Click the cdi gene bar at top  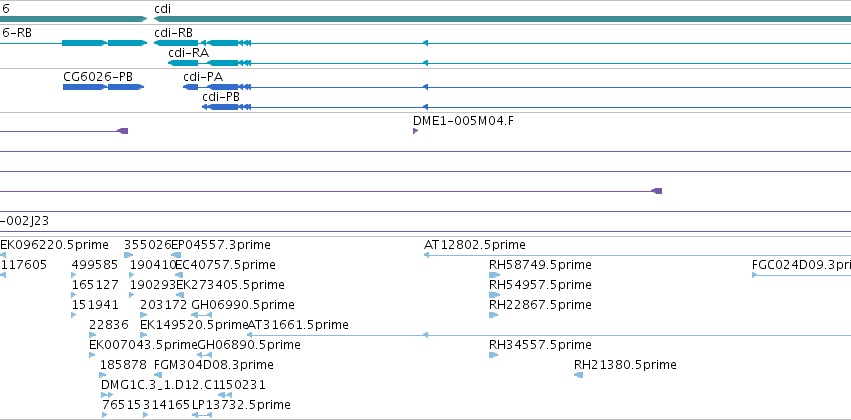(503, 19)
